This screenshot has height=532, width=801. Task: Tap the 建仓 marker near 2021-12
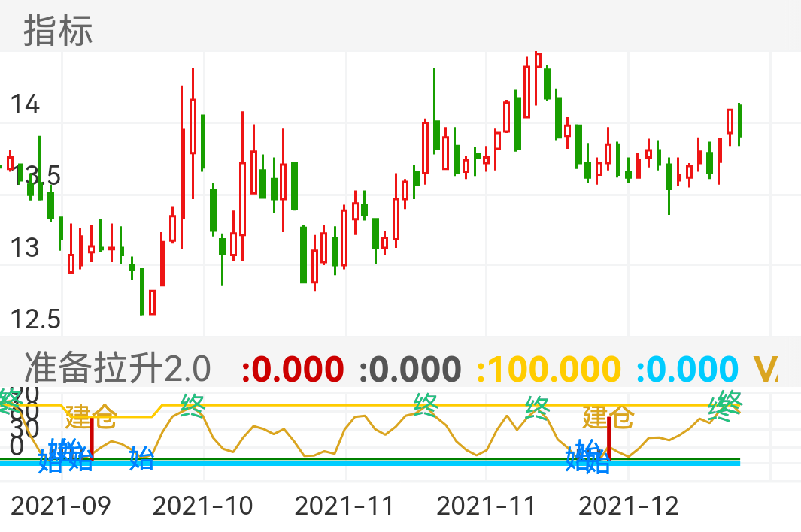(608, 416)
